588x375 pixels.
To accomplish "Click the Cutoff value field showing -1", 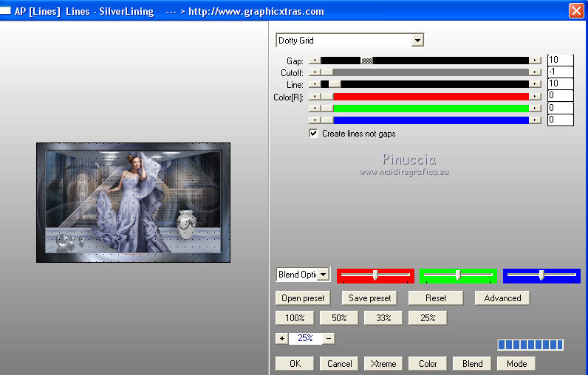I will (x=560, y=72).
